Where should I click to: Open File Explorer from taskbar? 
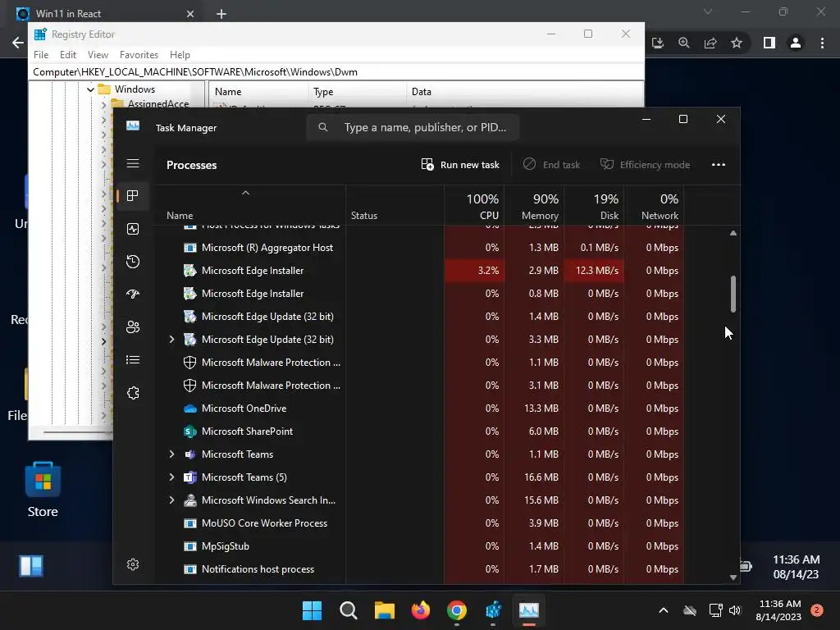384,610
